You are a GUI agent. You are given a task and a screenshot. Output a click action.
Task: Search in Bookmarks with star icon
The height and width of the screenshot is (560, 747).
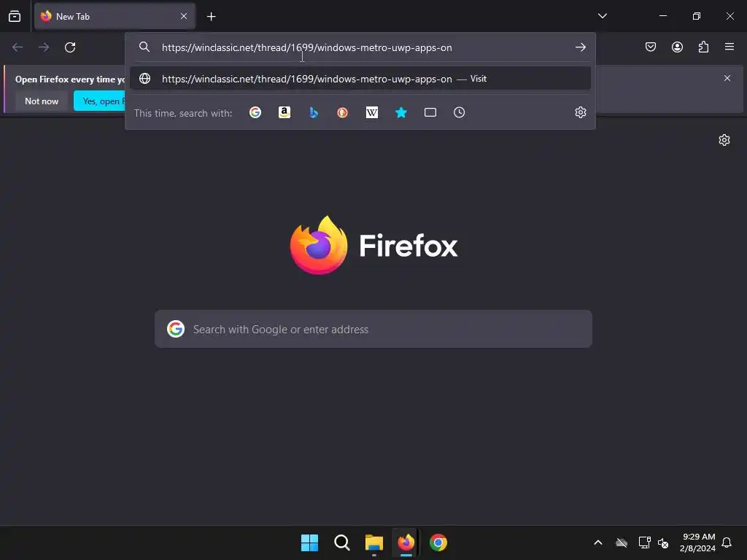pyautogui.click(x=401, y=112)
